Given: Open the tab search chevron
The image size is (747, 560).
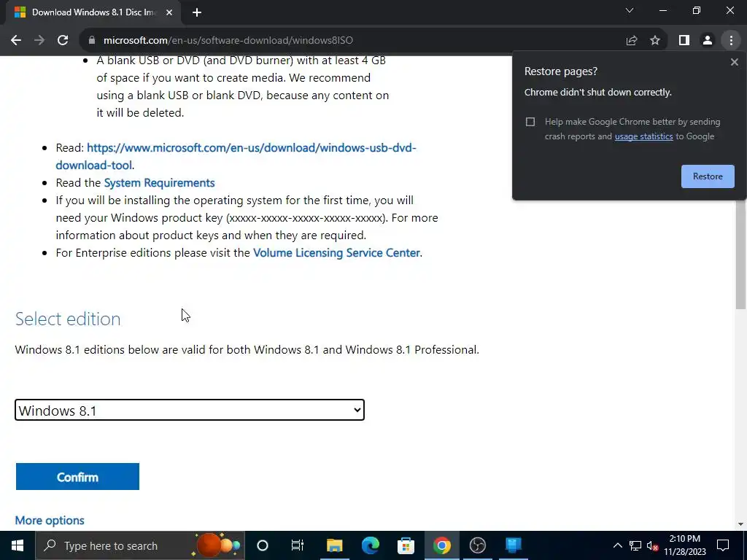Looking at the screenshot, I should coord(630,10).
